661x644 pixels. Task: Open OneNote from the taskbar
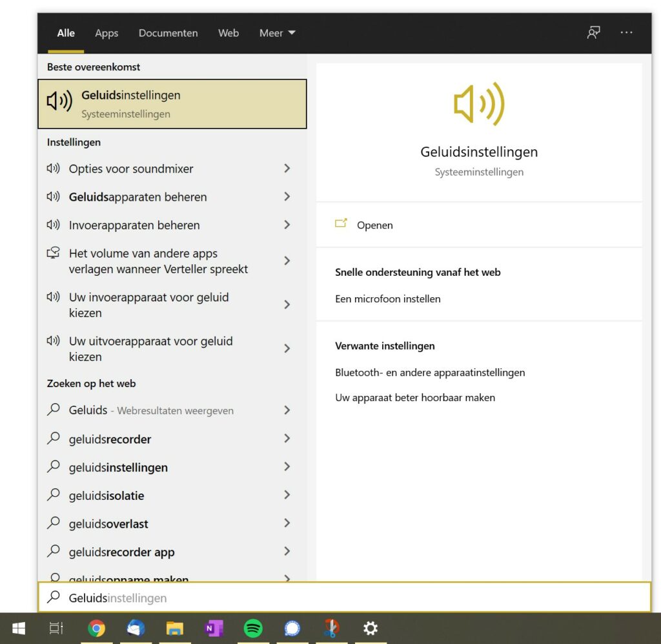(214, 628)
